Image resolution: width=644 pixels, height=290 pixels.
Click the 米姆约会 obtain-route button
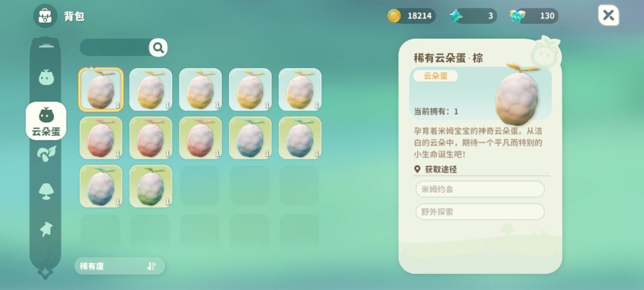tap(479, 189)
